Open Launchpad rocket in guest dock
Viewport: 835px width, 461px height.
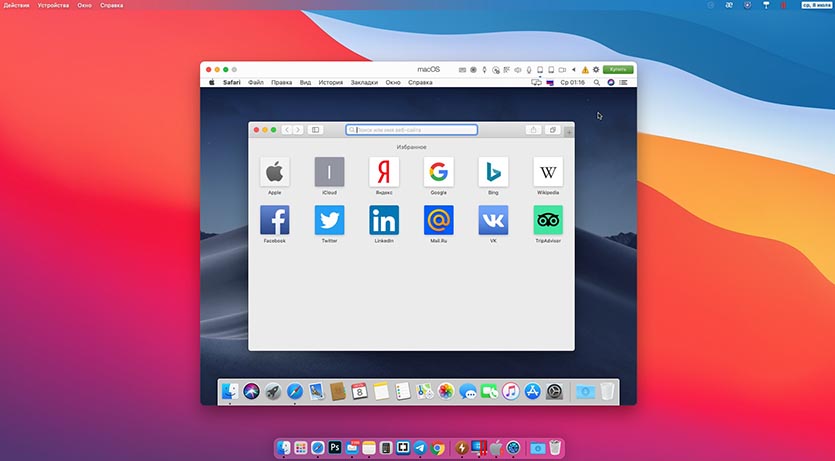[273, 391]
